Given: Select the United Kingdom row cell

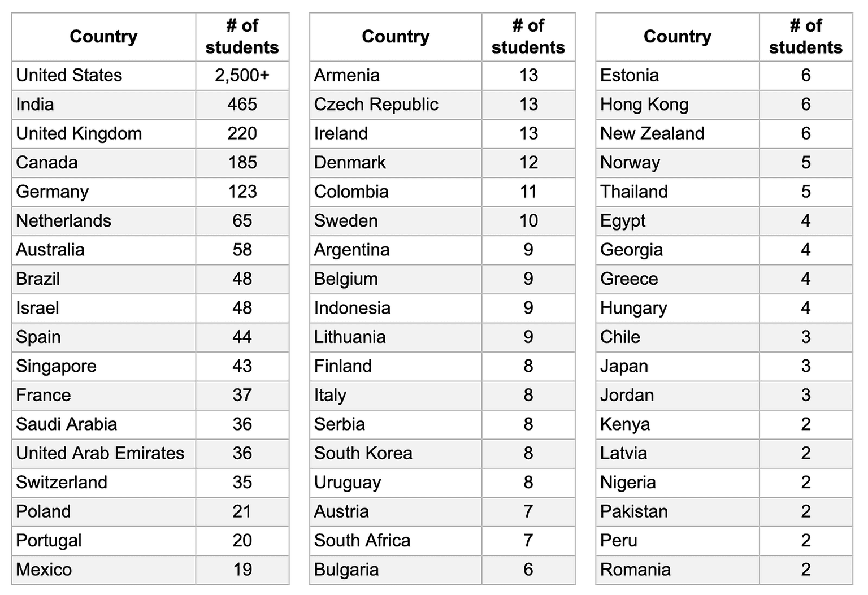Looking at the screenshot, I should (104, 134).
